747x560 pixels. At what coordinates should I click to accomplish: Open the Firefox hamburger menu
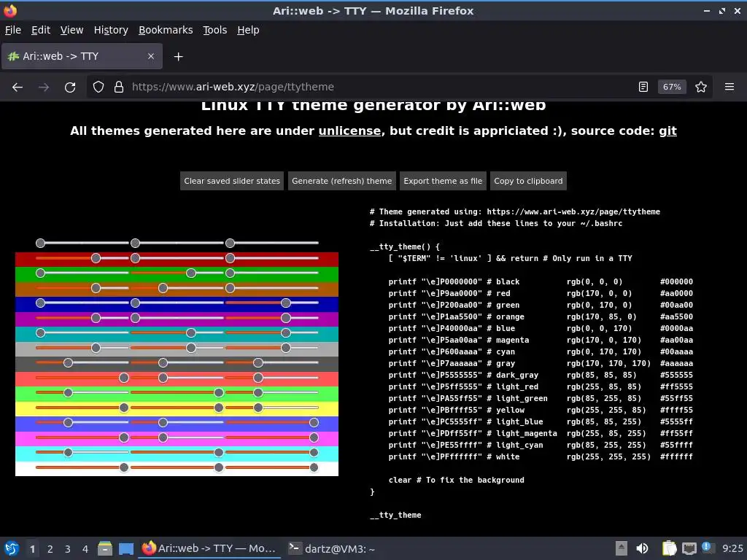pos(729,87)
